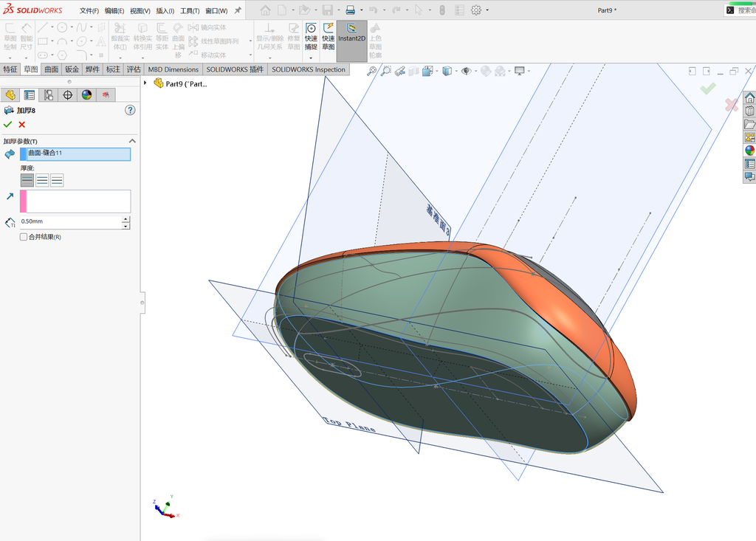
Task: Click the 0.50mm thickness field
Action: tap(70, 222)
